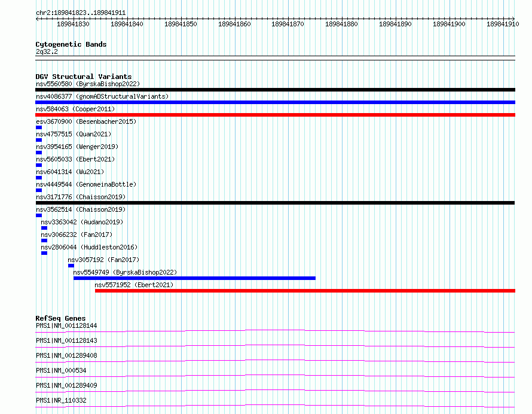Screen dimensions: 532x414
Task: View variant nsv3066232 (Fan2017)
Action: (x=77, y=235)
